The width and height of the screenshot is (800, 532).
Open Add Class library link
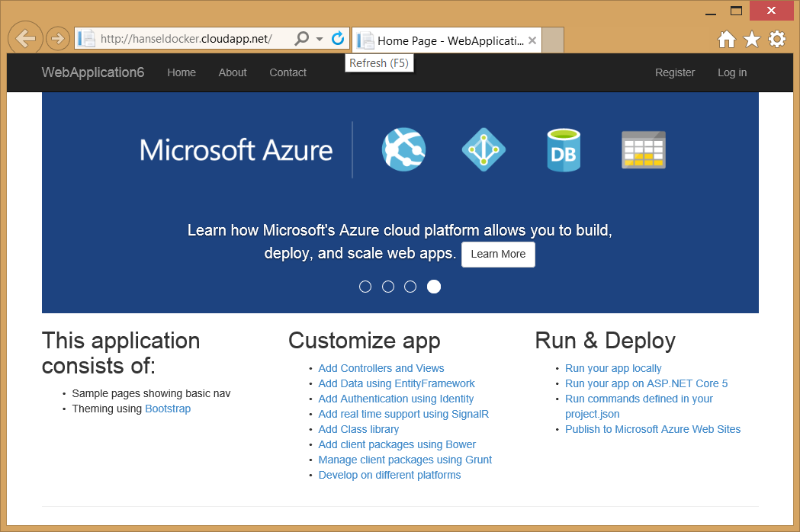[x=358, y=429]
